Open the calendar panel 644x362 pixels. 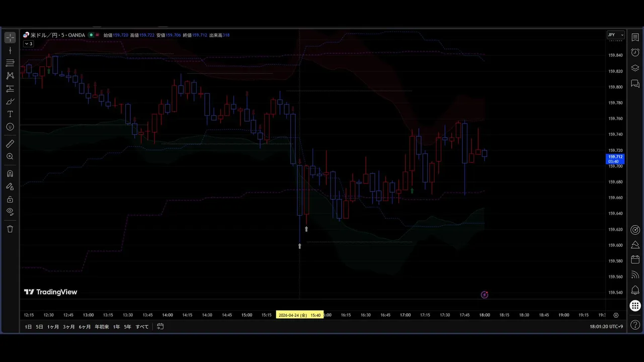[635, 259]
